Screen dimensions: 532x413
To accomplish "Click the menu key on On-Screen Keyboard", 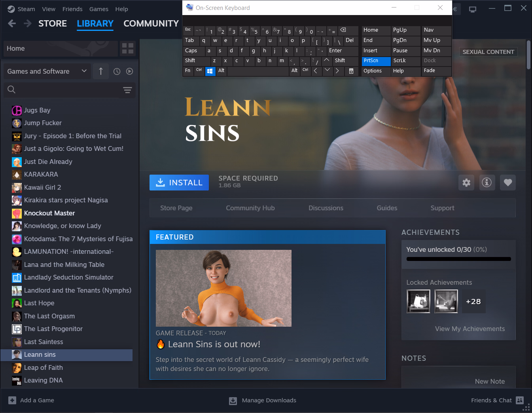I will pyautogui.click(x=351, y=71).
